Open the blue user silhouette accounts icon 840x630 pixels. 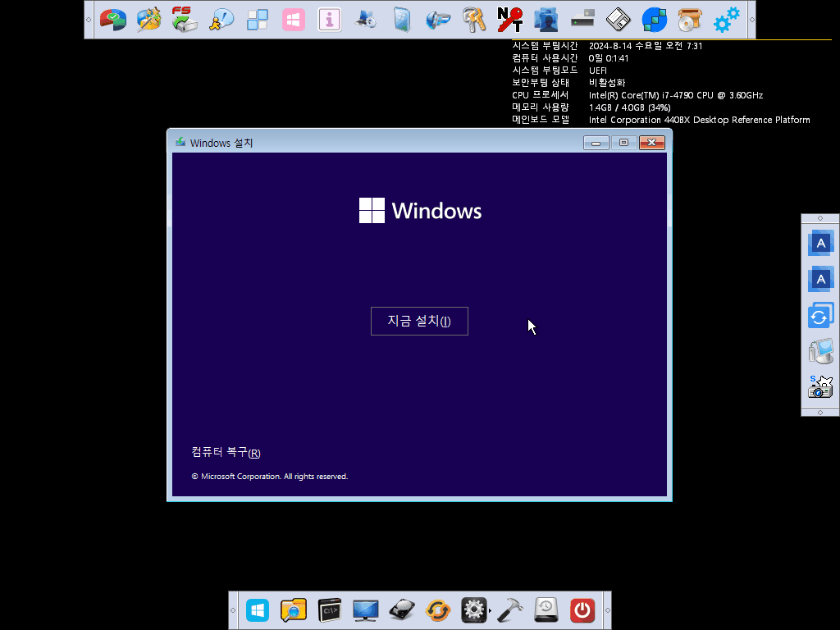(546, 20)
